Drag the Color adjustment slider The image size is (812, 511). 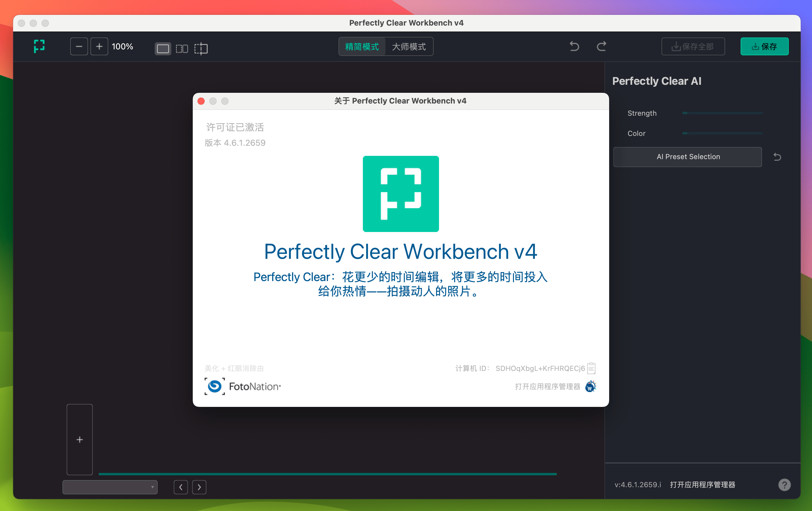click(x=685, y=132)
